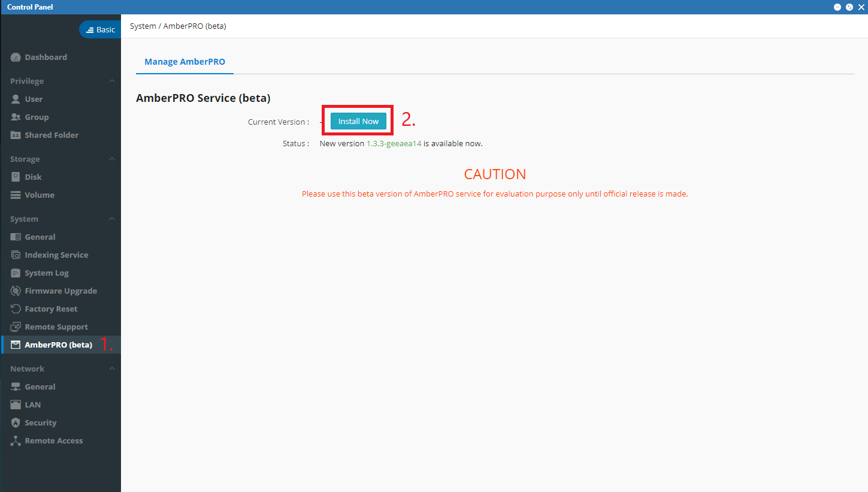Click the Security shield icon
Image resolution: width=868 pixels, height=492 pixels.
(x=16, y=423)
